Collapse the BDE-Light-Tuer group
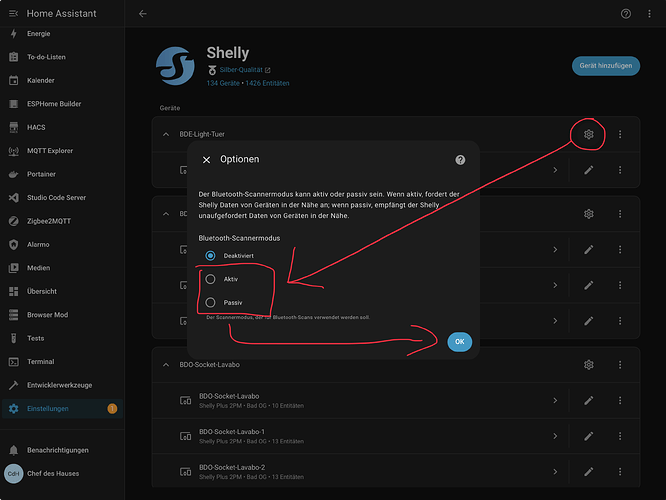Screen dimensions: 666x500 pos(166,134)
